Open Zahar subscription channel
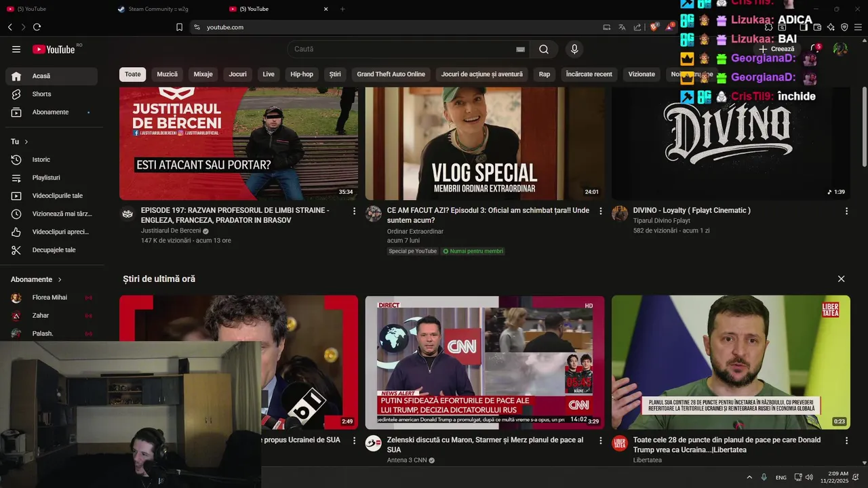 52,316
